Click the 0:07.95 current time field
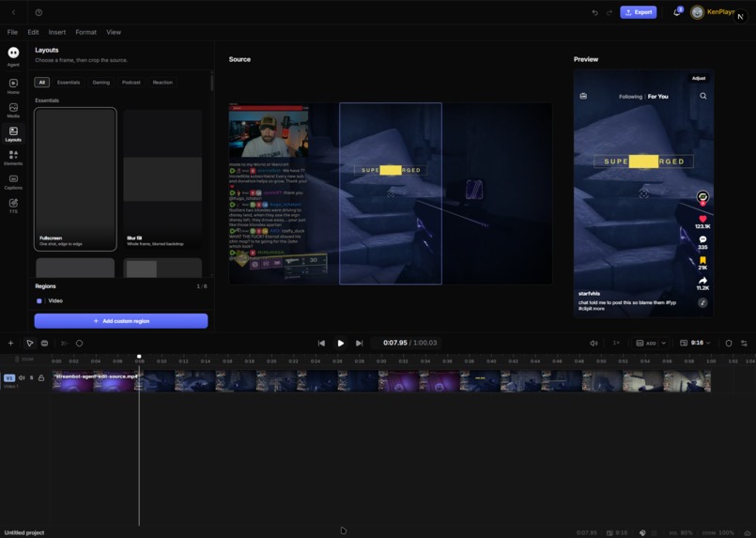756x538 pixels. point(394,343)
